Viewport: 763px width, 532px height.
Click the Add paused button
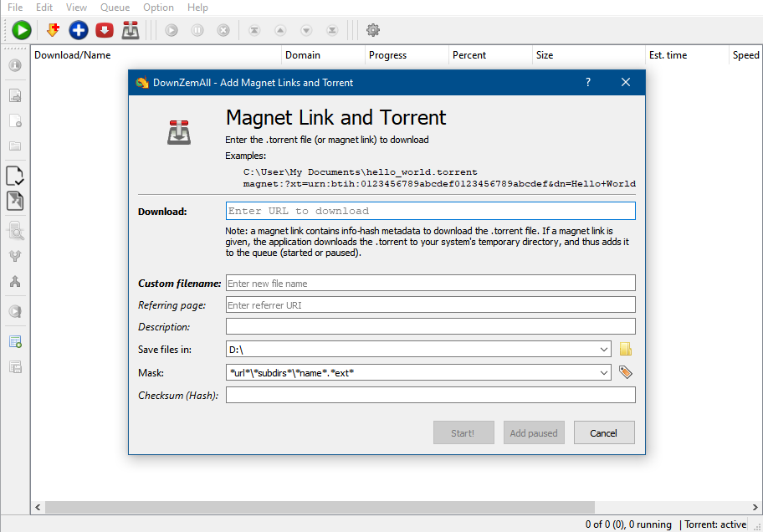click(x=534, y=432)
